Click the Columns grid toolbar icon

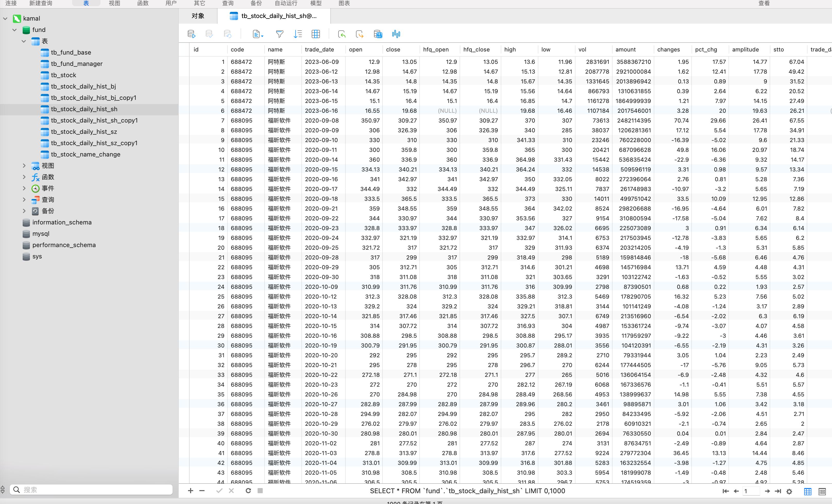[316, 34]
